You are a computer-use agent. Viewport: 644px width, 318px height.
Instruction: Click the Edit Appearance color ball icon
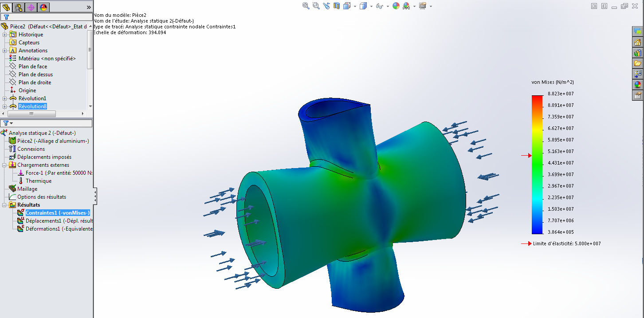tap(396, 6)
